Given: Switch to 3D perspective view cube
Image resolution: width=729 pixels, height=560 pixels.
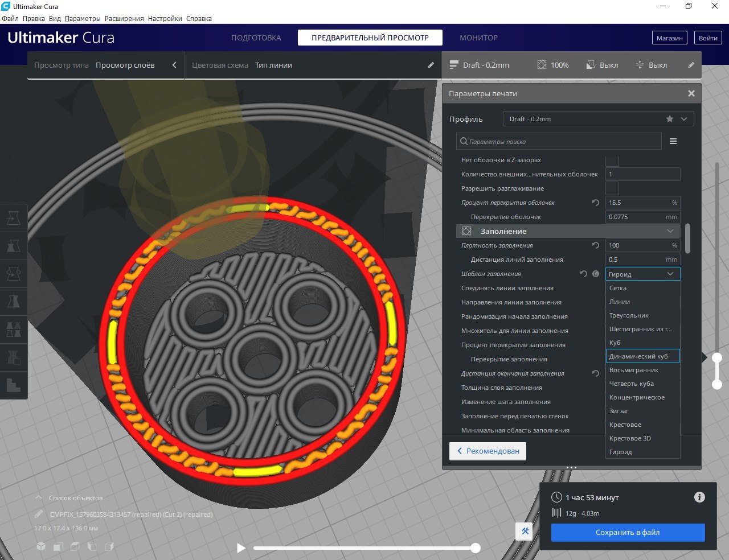Looking at the screenshot, I should 41,546.
